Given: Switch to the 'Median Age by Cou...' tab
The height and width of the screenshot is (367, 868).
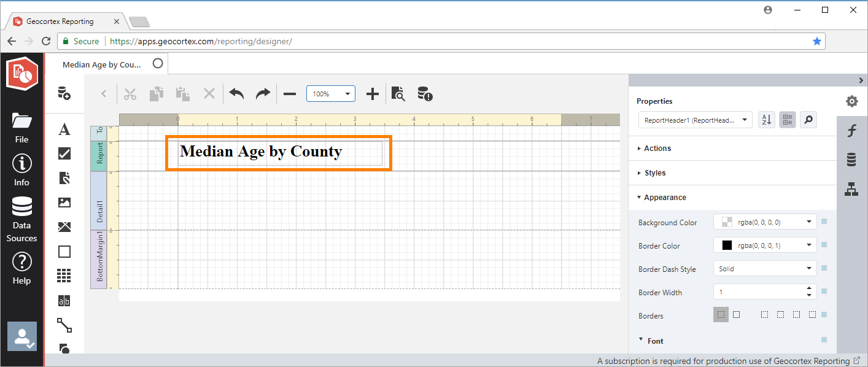Looking at the screenshot, I should click(x=102, y=64).
